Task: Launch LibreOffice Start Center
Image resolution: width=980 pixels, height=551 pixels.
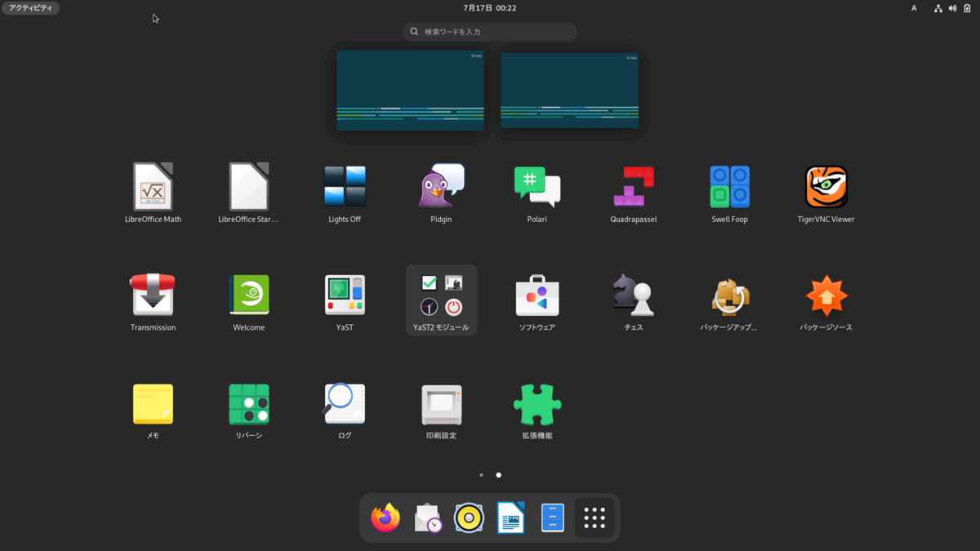Action: (248, 193)
